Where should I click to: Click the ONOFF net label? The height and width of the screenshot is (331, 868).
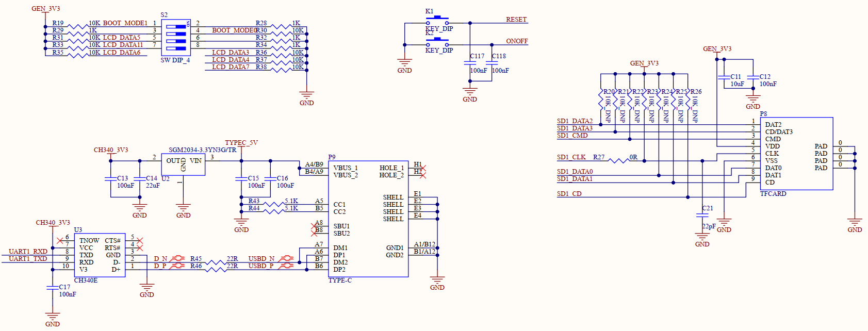pos(517,41)
